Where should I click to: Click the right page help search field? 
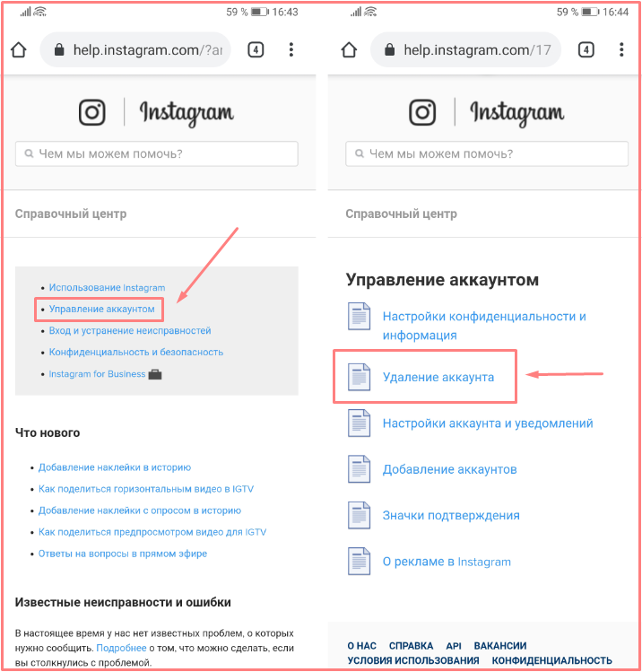click(x=487, y=153)
